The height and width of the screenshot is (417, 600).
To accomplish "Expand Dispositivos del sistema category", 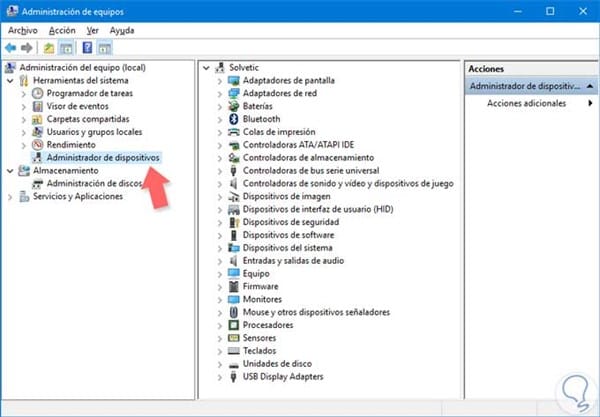I will (x=220, y=248).
